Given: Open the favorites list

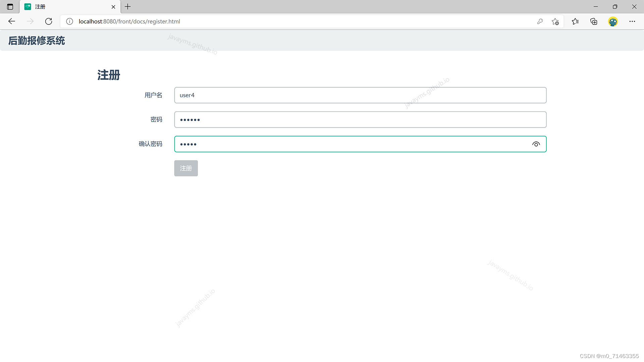Looking at the screenshot, I should pos(575,21).
